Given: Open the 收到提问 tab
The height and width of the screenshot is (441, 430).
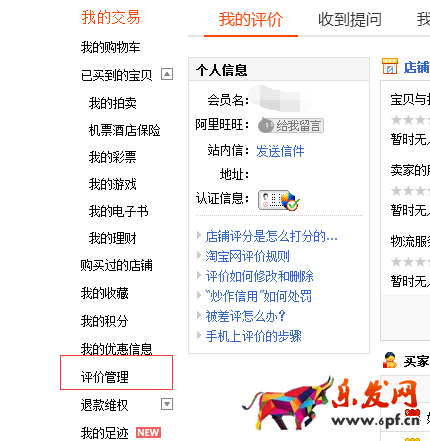Looking at the screenshot, I should pos(350,20).
